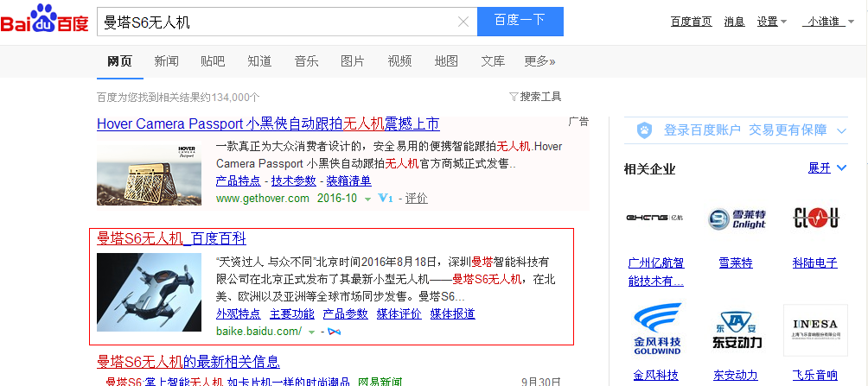Click 登录百度账户 交易更有保障 banner text

[745, 130]
